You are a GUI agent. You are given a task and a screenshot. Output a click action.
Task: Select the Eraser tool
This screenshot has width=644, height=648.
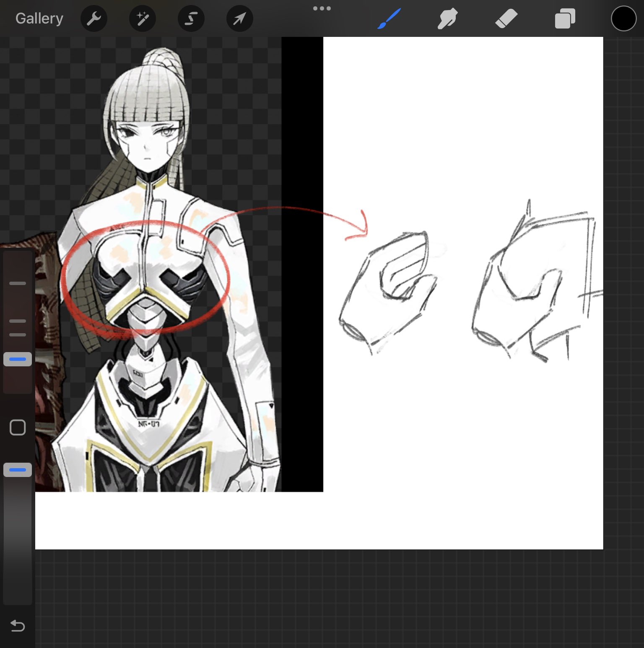[506, 19]
